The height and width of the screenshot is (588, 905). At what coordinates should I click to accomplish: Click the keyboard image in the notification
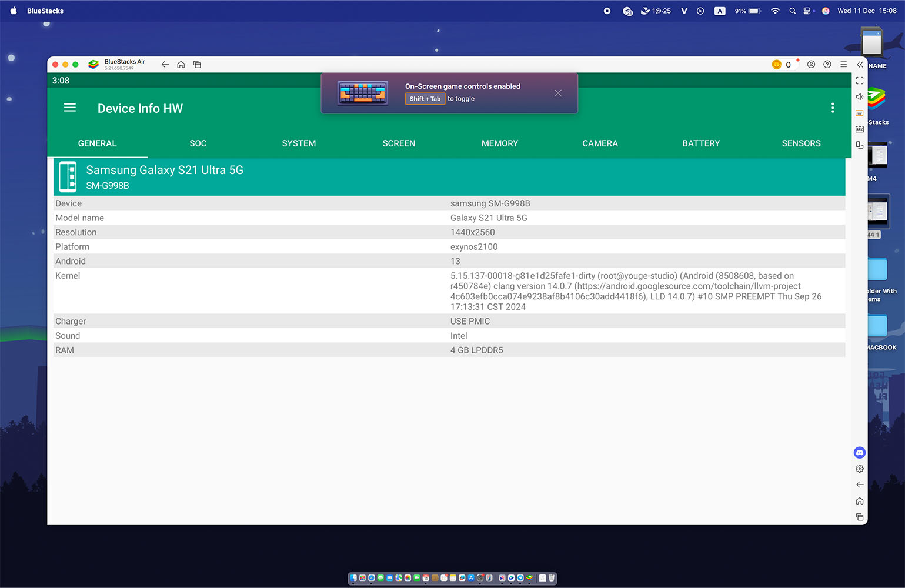coord(363,93)
